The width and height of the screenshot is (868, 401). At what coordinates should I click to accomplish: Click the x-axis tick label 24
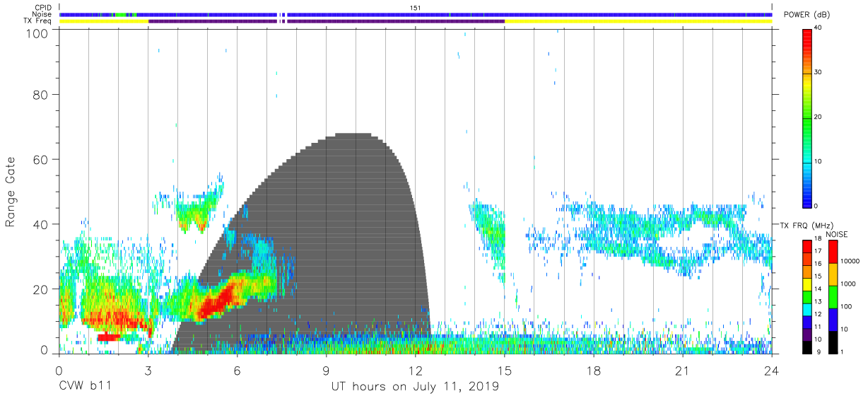(772, 371)
